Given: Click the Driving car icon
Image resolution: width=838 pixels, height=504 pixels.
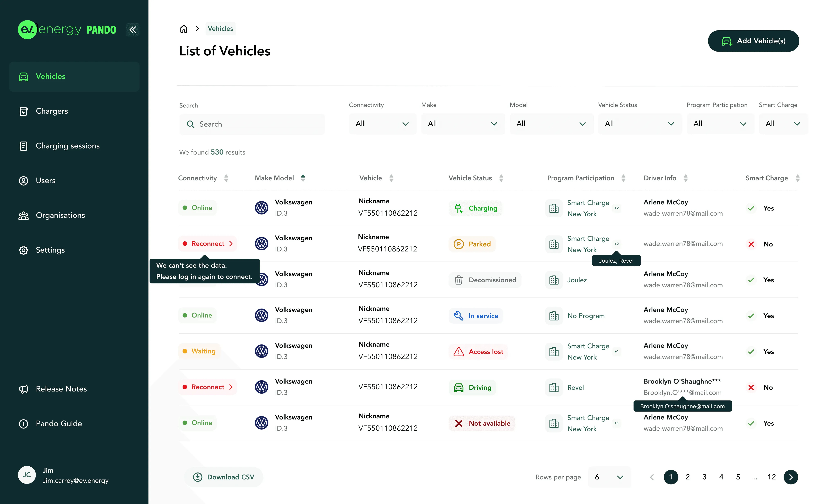Looking at the screenshot, I should pyautogui.click(x=458, y=387).
